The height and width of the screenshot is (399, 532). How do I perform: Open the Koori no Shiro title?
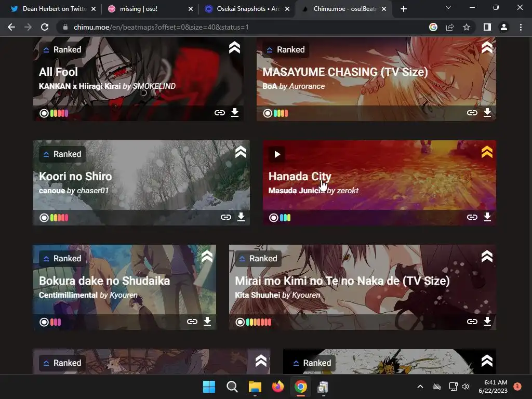(75, 177)
